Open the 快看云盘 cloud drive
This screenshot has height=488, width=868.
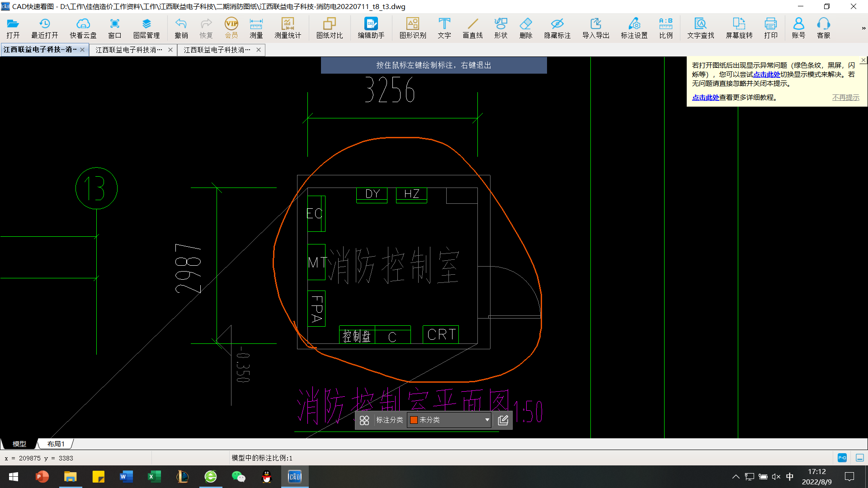pyautogui.click(x=83, y=28)
